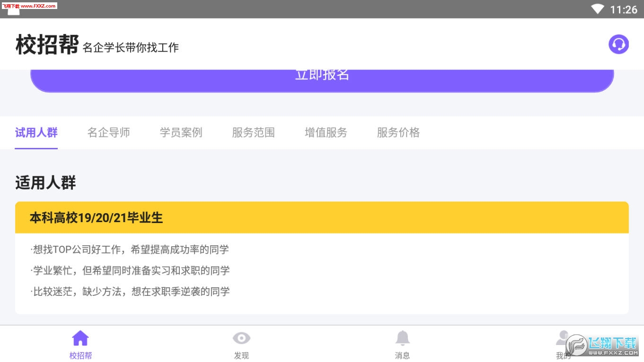Select the 试用人群 tab

[x=36, y=133]
